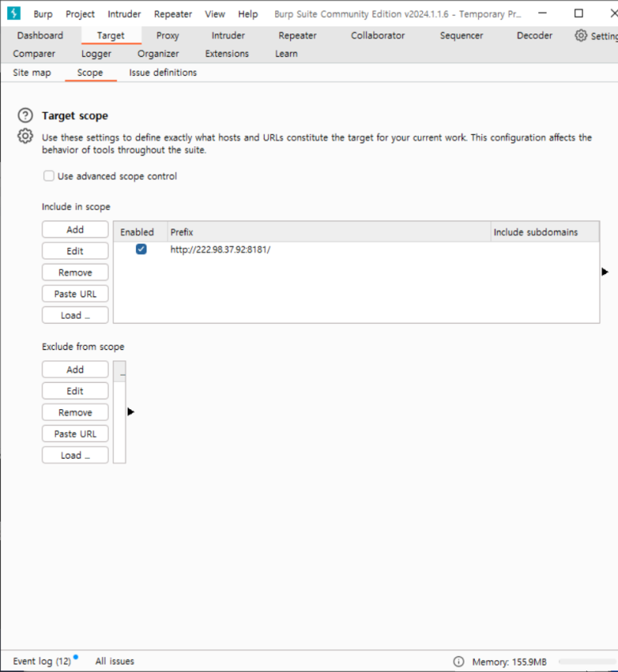Switch to the Proxy tab
The height and width of the screenshot is (672, 618).
(x=167, y=36)
